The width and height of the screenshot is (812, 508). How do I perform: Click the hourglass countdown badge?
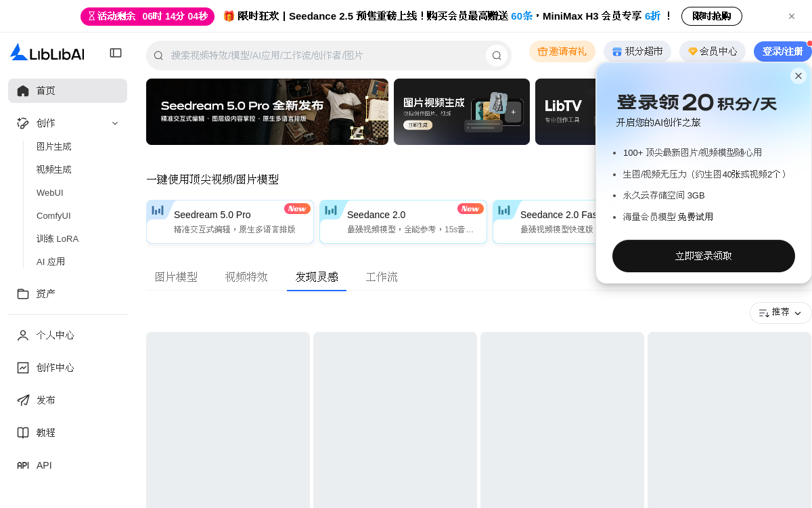(x=148, y=16)
